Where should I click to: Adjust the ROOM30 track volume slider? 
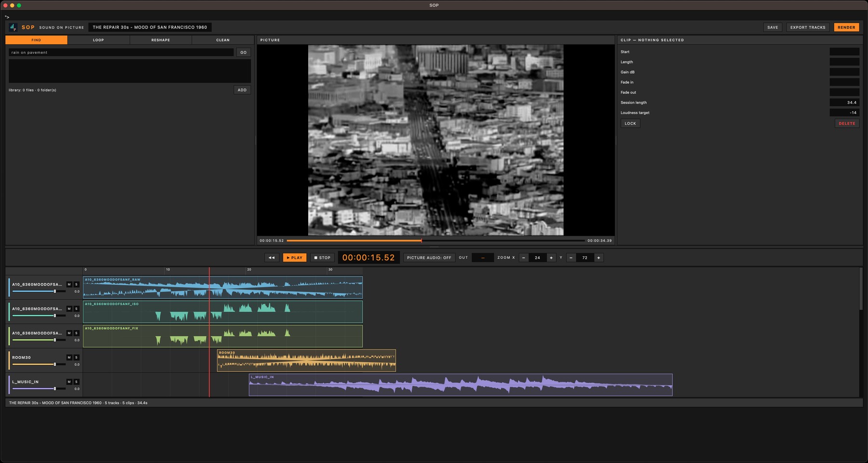[39, 364]
